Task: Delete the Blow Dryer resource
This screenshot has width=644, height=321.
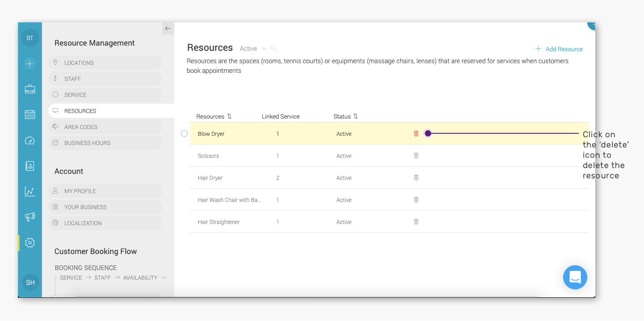Action: tap(416, 133)
